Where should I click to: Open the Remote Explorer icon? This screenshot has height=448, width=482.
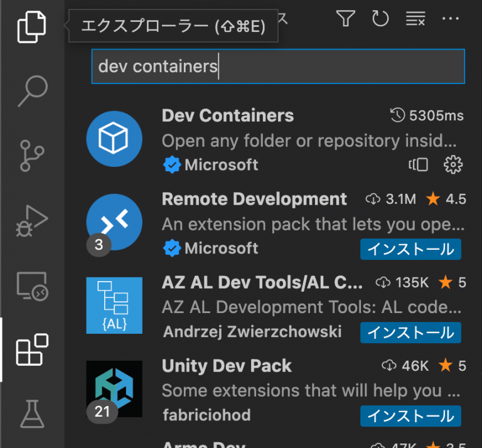(32, 286)
